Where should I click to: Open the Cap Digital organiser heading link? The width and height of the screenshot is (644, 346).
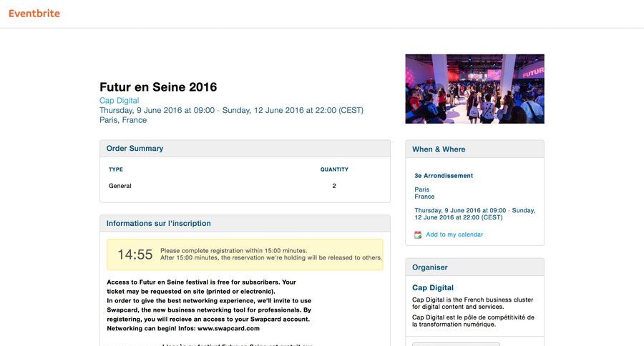433,287
